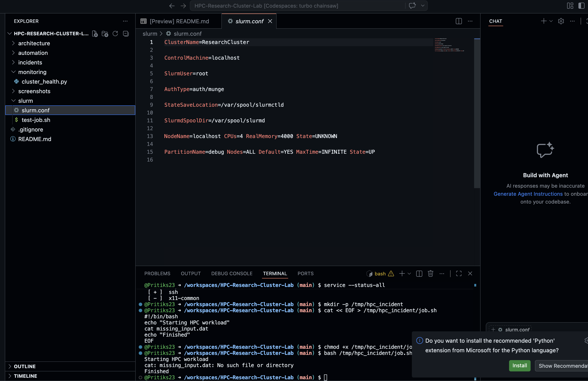Click Generate Agent Instructions link
588x381 pixels.
click(x=528, y=194)
